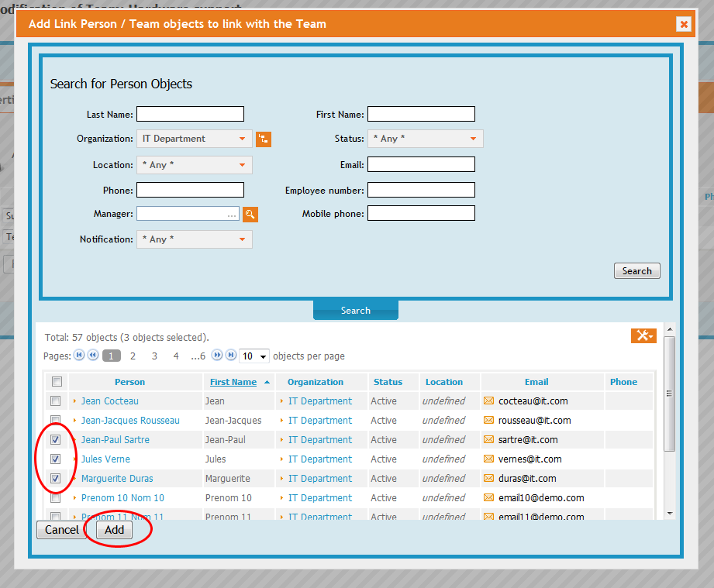Open the Status dropdown set to Any
Image resolution: width=714 pixels, height=588 pixels.
pos(425,138)
